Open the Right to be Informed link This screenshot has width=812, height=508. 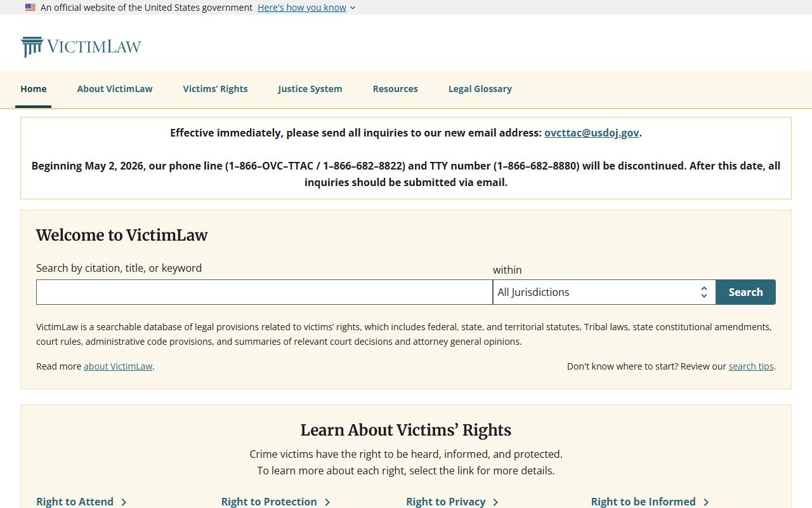pyautogui.click(x=643, y=502)
